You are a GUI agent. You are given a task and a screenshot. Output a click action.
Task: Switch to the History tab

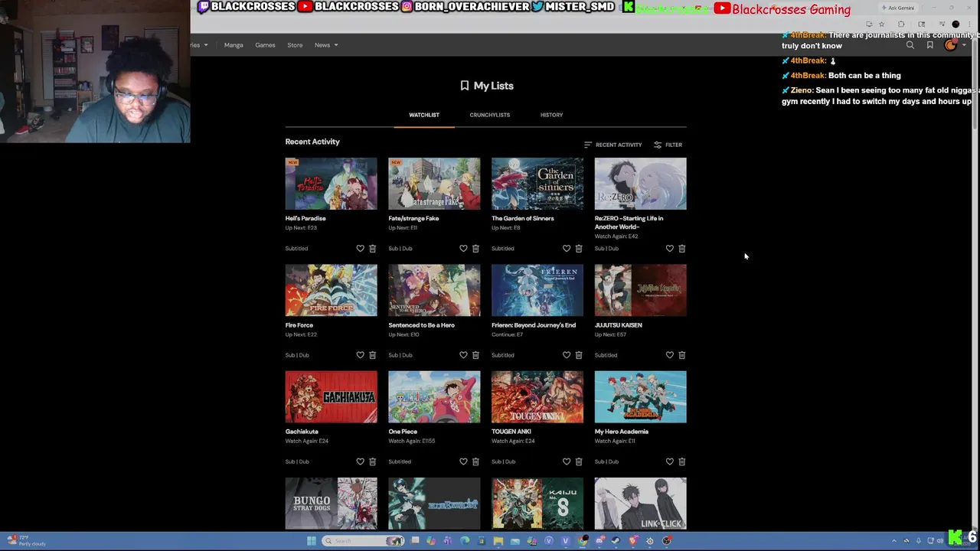click(x=551, y=115)
